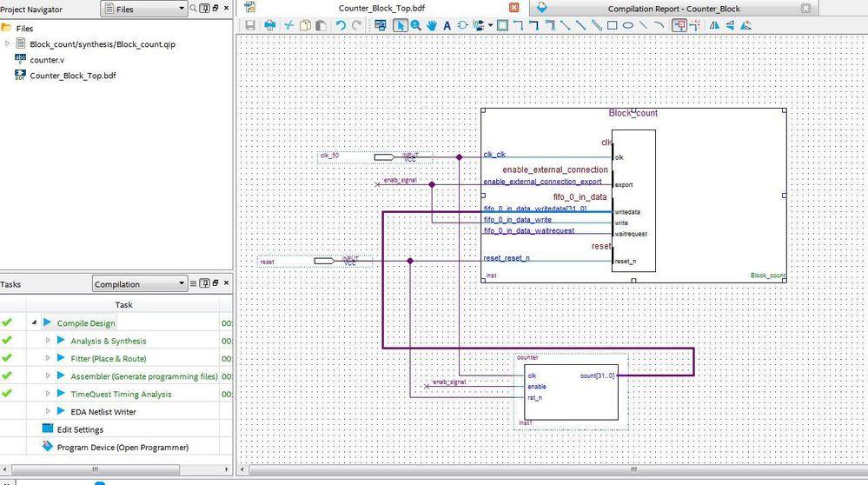Pick the Oval shape tool
Image resolution: width=868 pixels, height=485 pixels.
click(627, 26)
